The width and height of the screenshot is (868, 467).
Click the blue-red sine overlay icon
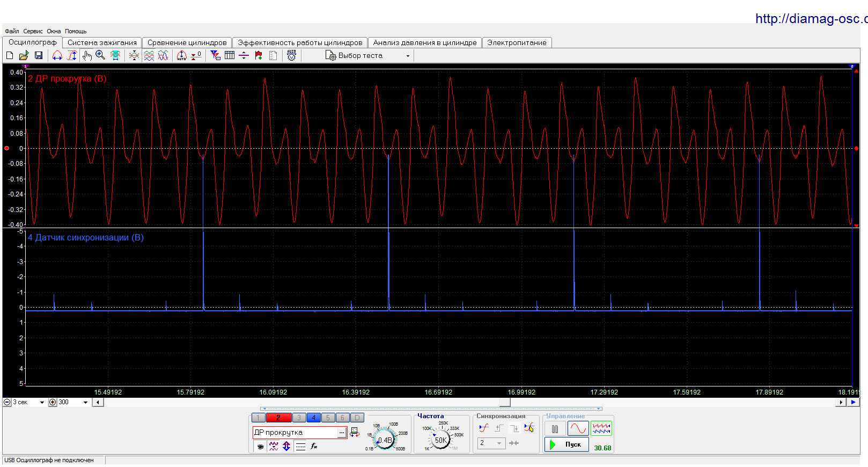163,55
